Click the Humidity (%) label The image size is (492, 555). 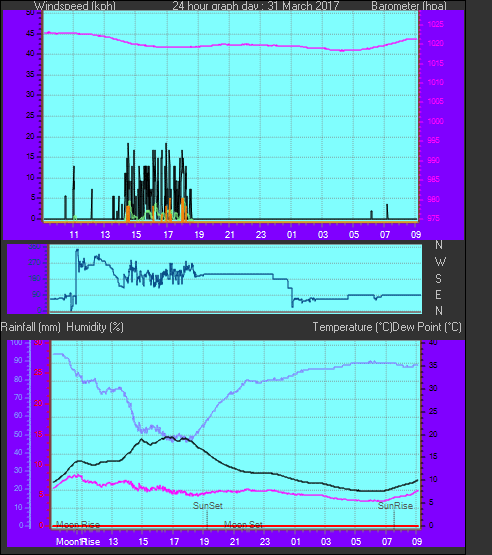(x=95, y=327)
